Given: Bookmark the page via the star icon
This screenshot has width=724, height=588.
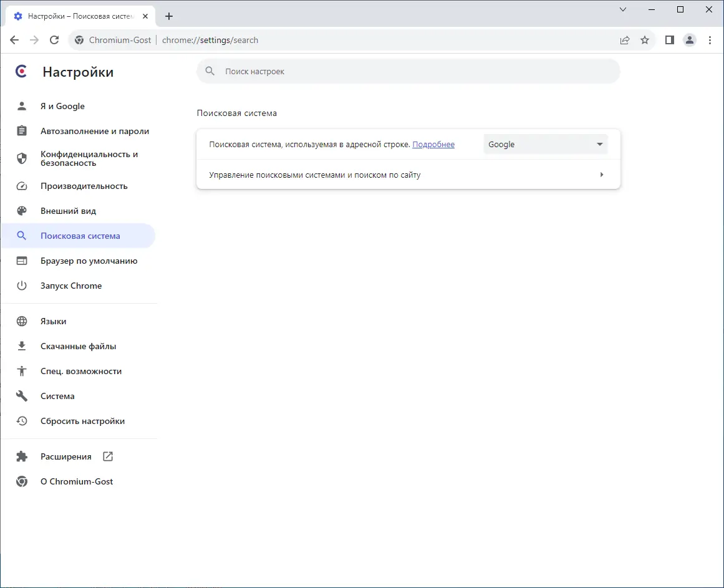Looking at the screenshot, I should 645,39.
